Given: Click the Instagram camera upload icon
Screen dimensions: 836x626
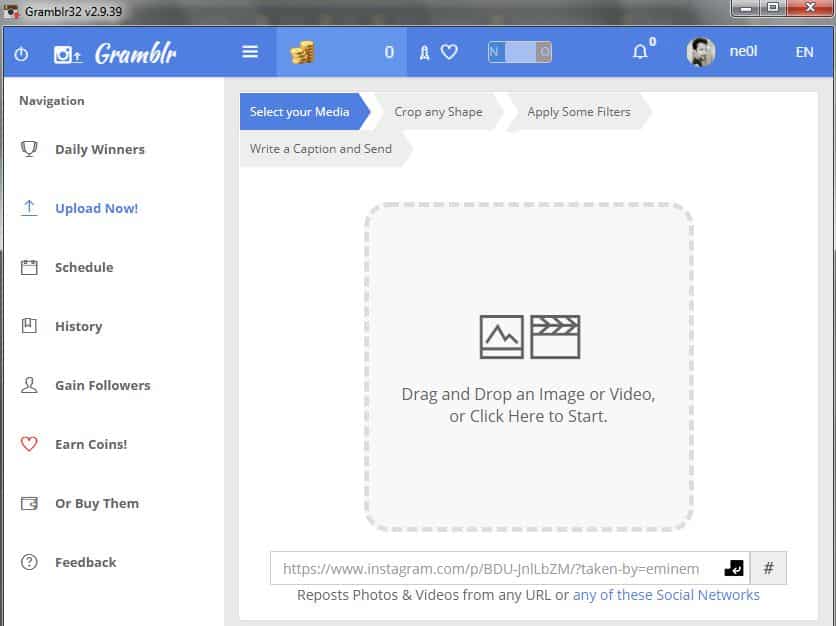Looking at the screenshot, I should [68, 54].
